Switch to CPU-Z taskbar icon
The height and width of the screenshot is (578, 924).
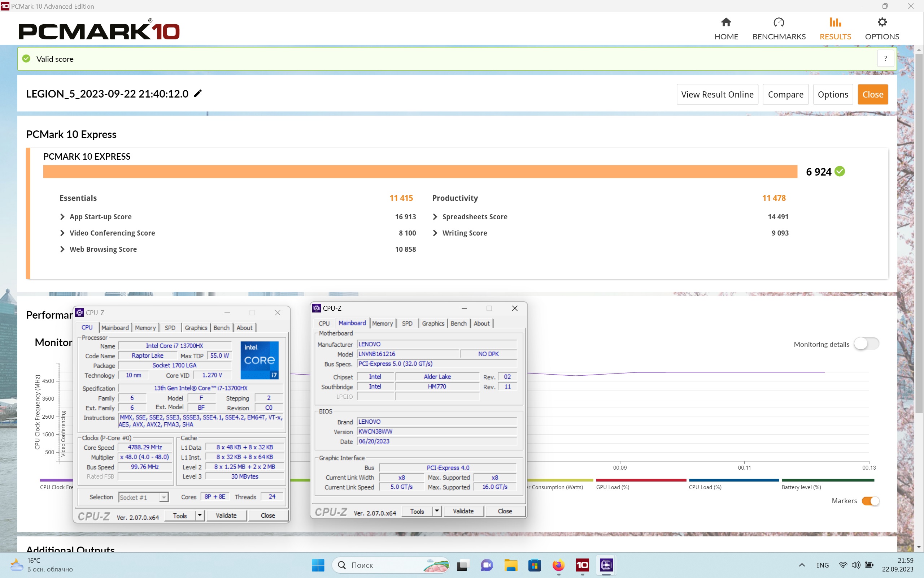[606, 565]
